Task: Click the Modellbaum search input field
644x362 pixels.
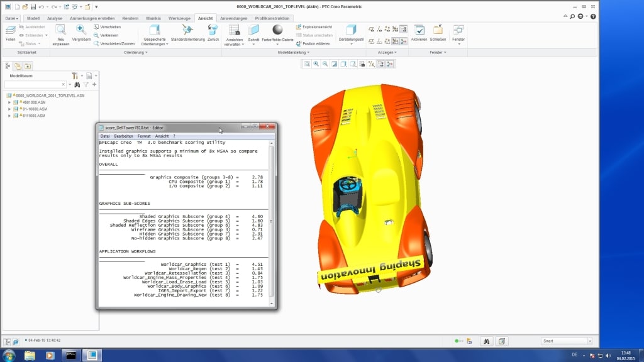Action: [x=35, y=85]
